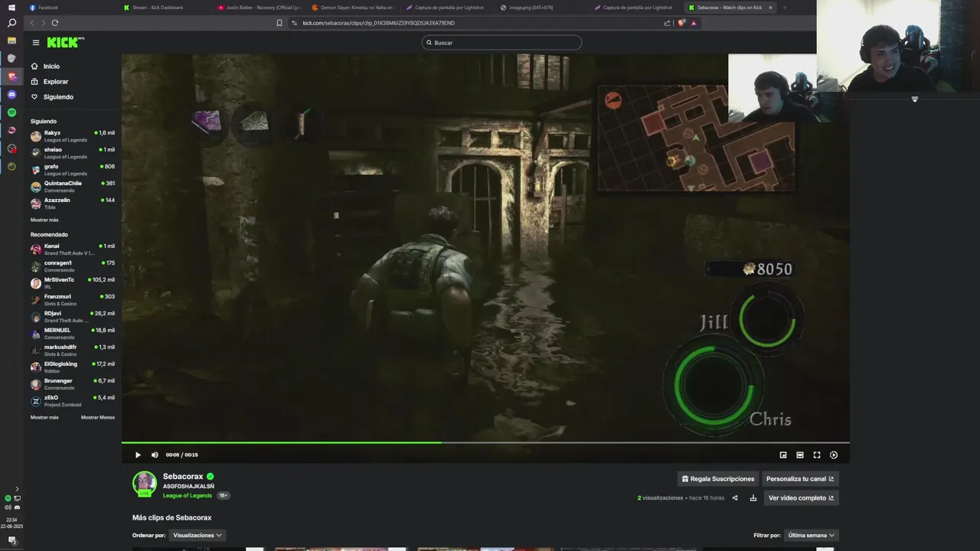Expand Mostrar más under Recomendado
Screen dimensions: 980x551
[x=44, y=417]
